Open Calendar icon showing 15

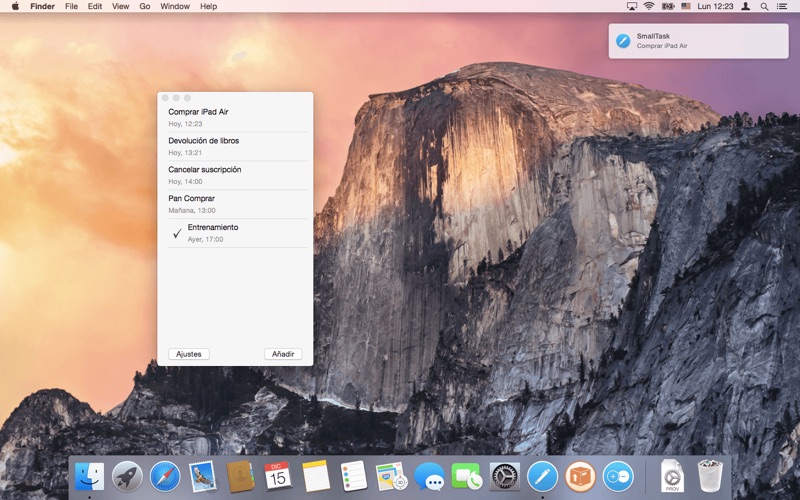pyautogui.click(x=278, y=477)
